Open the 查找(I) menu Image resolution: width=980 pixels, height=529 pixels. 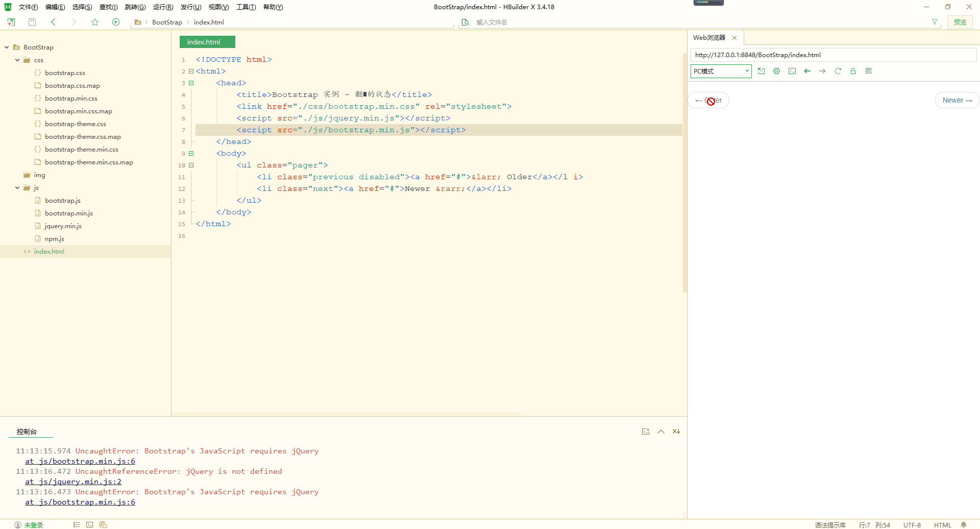point(108,7)
